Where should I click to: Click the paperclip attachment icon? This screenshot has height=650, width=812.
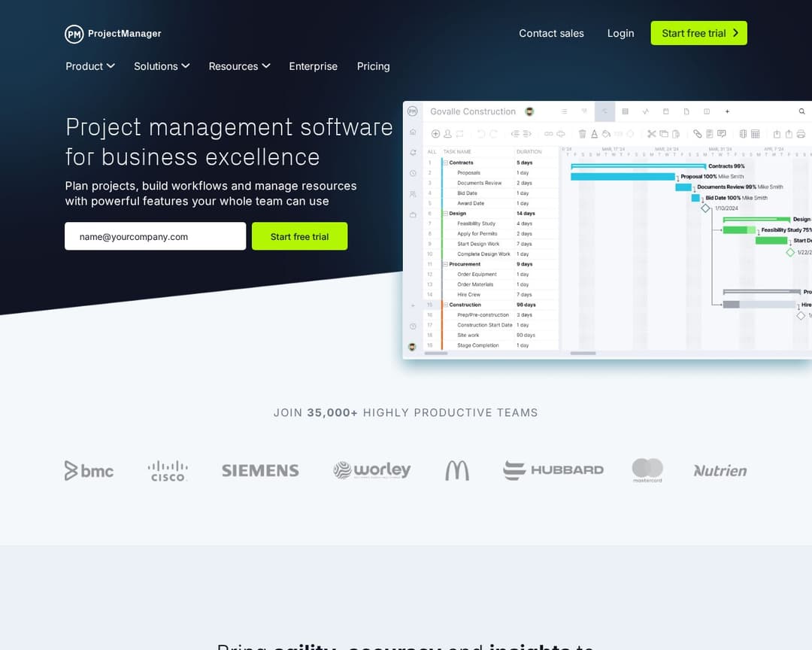[x=698, y=134]
